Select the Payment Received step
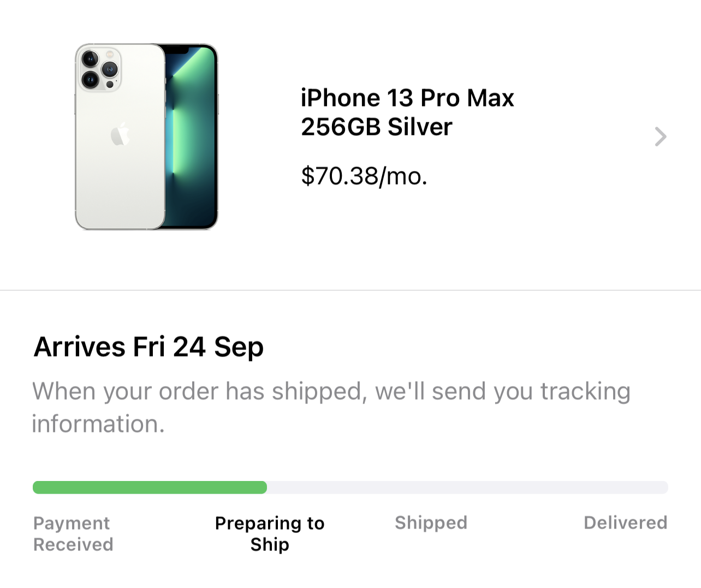 coord(73,533)
